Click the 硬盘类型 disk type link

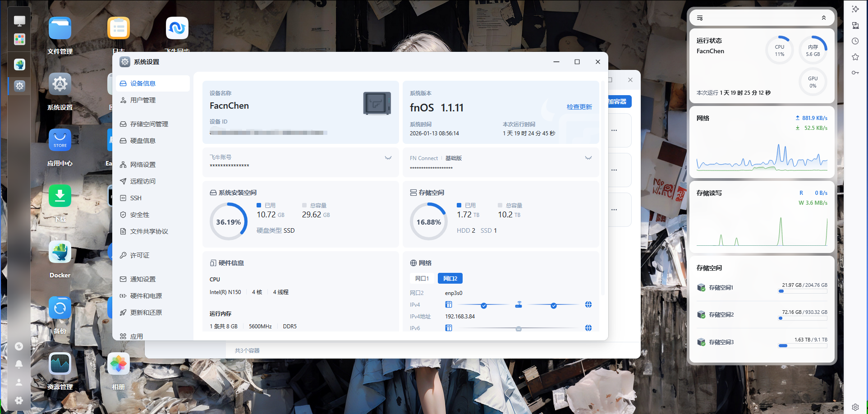[269, 230]
